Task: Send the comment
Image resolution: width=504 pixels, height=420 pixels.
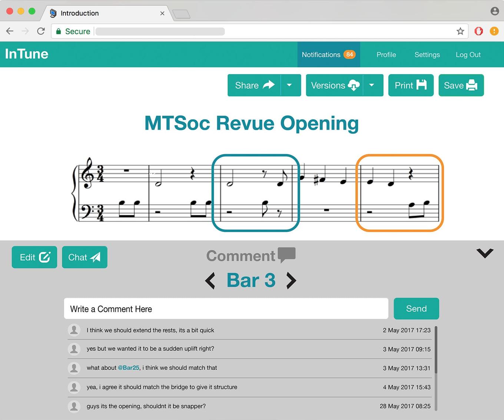Action: click(416, 309)
